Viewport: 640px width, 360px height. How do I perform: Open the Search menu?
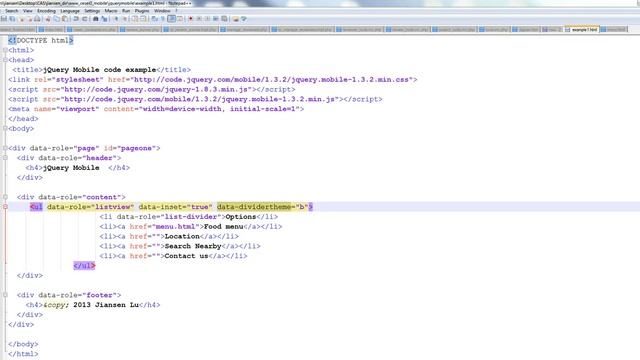[x=12, y=11]
